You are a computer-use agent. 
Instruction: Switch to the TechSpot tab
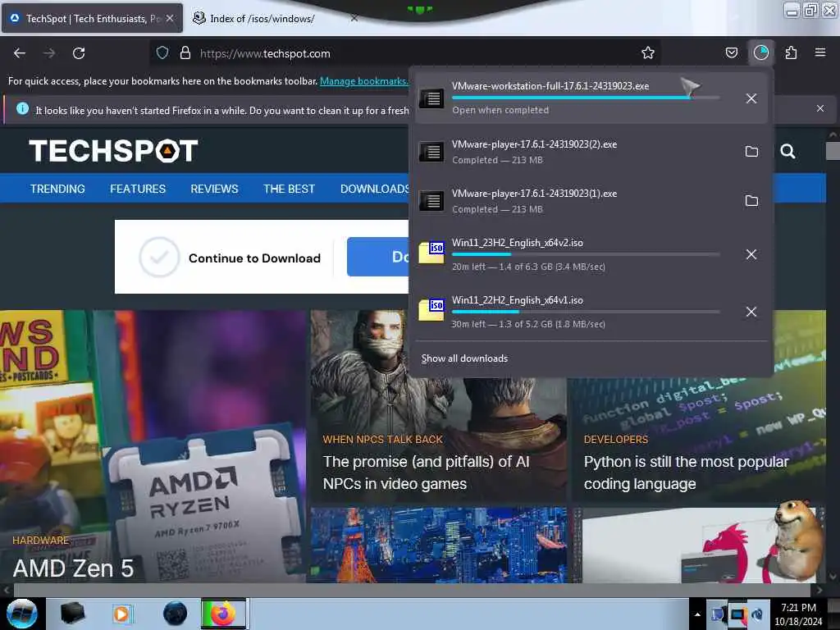point(93,19)
